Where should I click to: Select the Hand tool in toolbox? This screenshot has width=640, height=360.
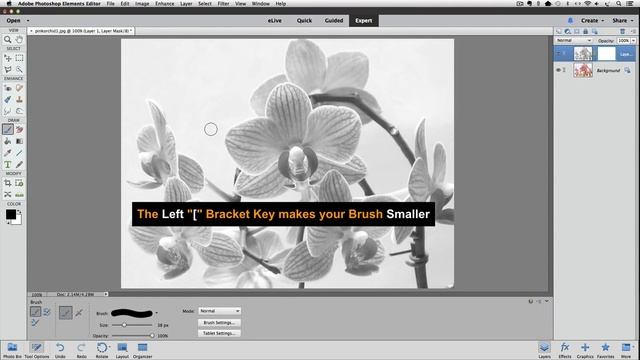[19, 40]
